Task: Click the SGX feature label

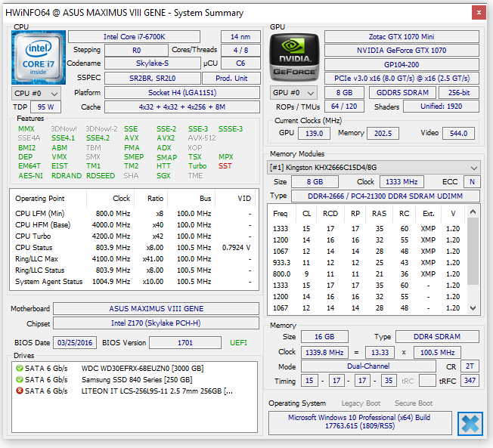Action: [x=163, y=175]
